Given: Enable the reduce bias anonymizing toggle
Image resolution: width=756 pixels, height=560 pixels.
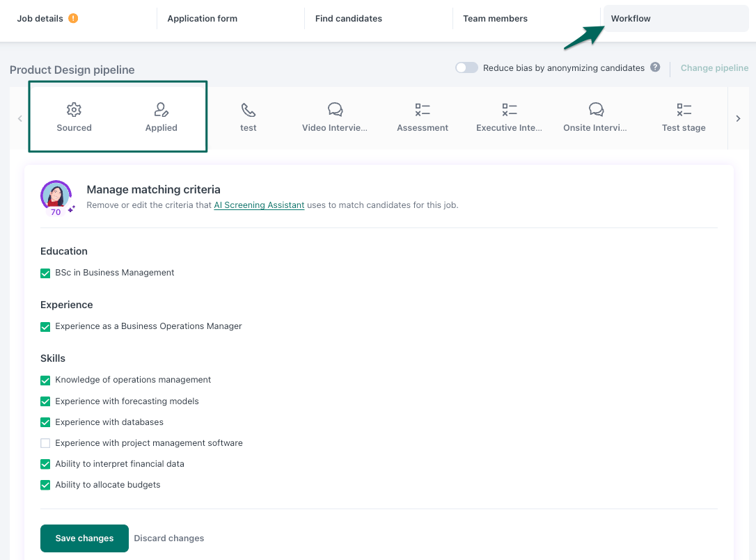Looking at the screenshot, I should pyautogui.click(x=466, y=67).
